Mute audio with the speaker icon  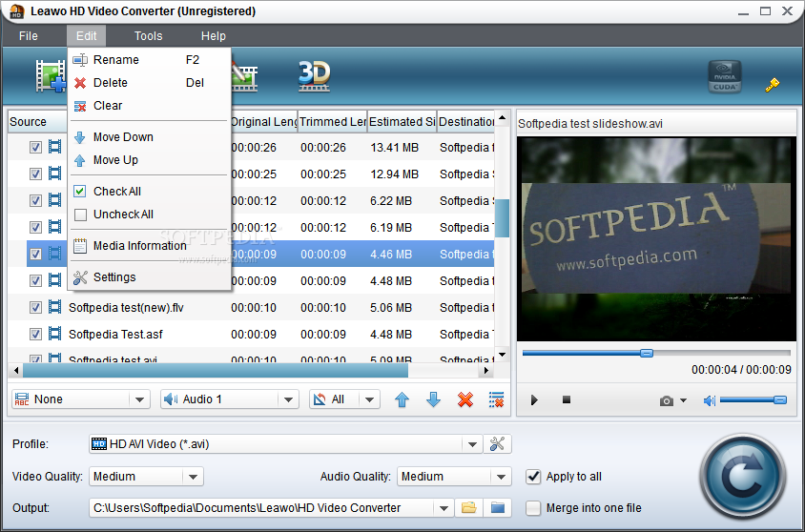(710, 400)
